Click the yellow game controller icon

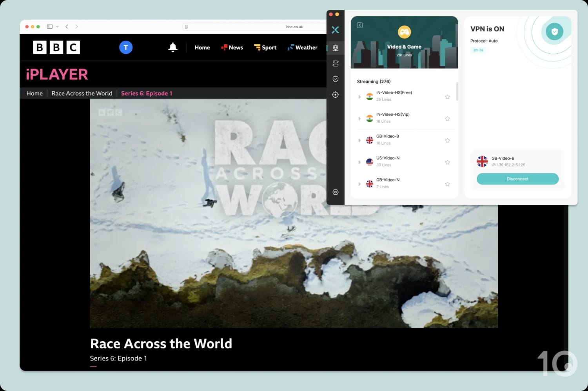404,32
